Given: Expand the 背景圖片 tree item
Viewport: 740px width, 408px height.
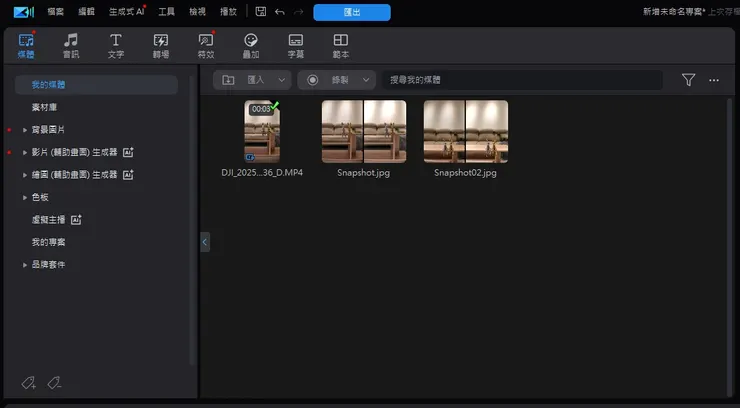Looking at the screenshot, I should pos(25,131).
